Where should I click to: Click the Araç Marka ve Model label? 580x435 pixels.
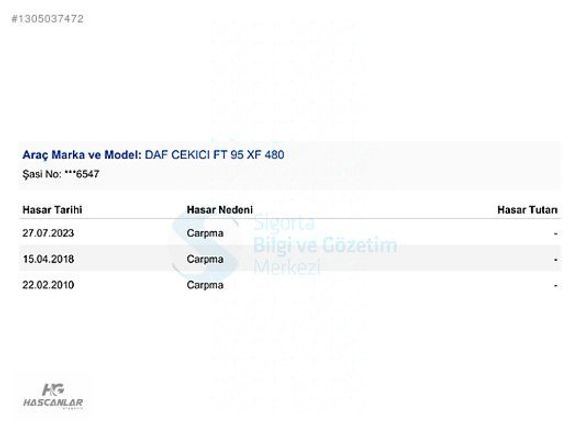point(82,155)
